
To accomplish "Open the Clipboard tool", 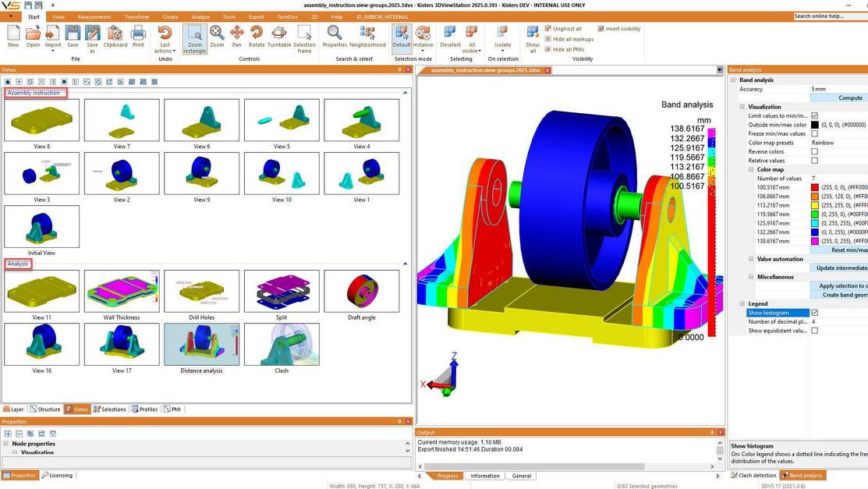I will click(115, 37).
